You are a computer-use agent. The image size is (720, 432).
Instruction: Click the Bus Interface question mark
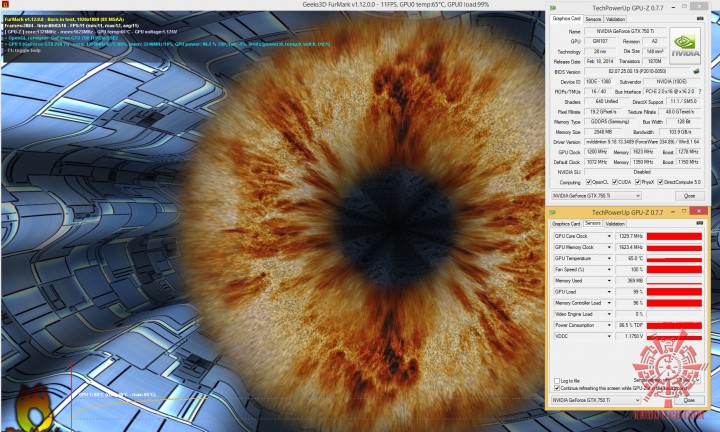(x=700, y=92)
